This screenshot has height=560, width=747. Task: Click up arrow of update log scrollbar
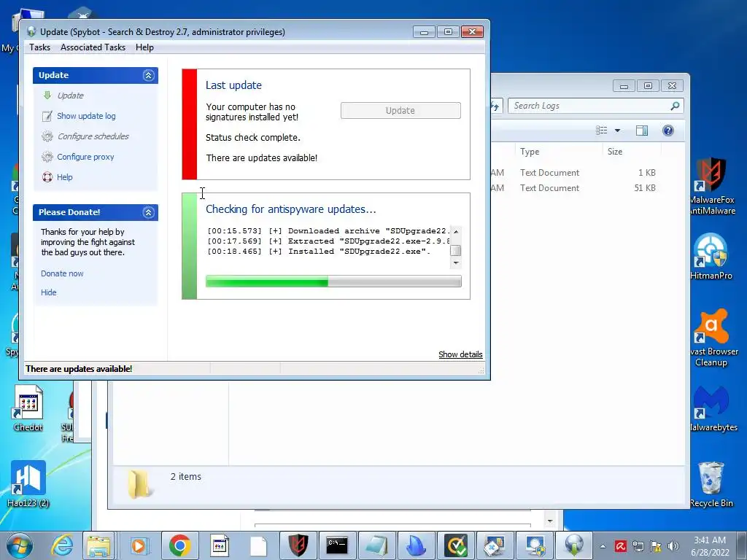tap(456, 231)
